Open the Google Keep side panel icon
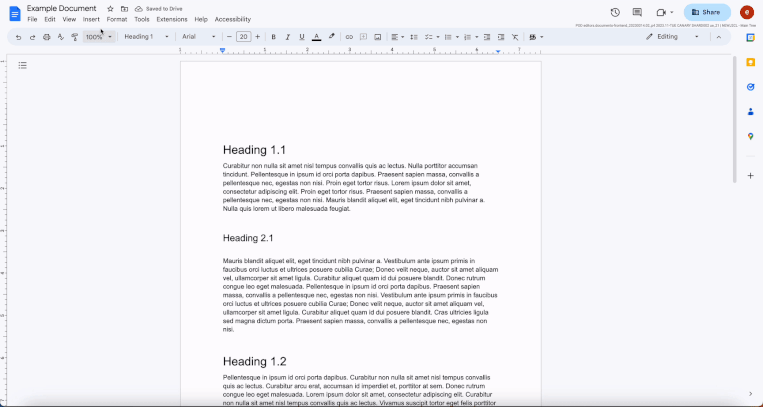This screenshot has height=407, width=763. pyautogui.click(x=750, y=62)
